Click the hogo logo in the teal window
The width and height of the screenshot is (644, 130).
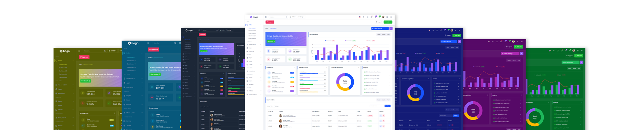point(133,43)
